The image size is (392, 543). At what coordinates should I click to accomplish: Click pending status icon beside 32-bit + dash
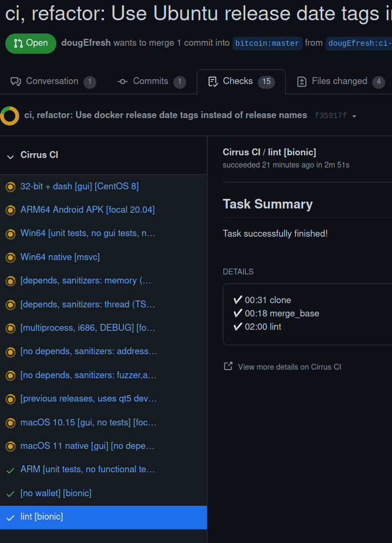[x=11, y=187]
